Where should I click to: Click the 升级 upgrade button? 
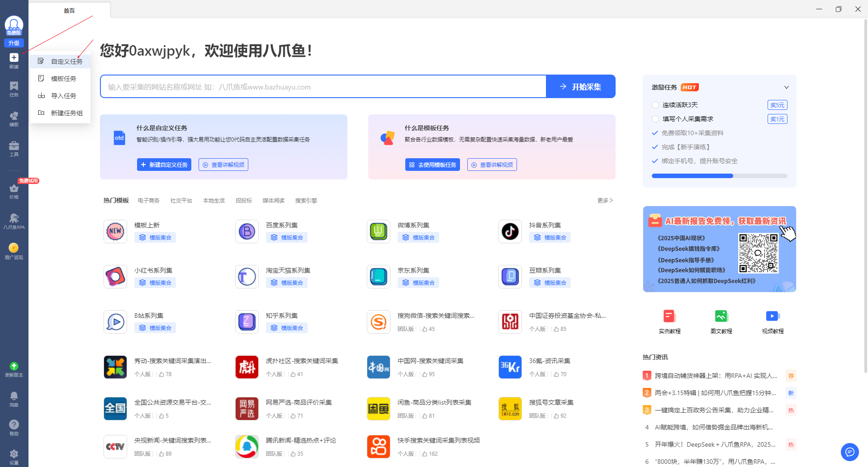click(14, 43)
